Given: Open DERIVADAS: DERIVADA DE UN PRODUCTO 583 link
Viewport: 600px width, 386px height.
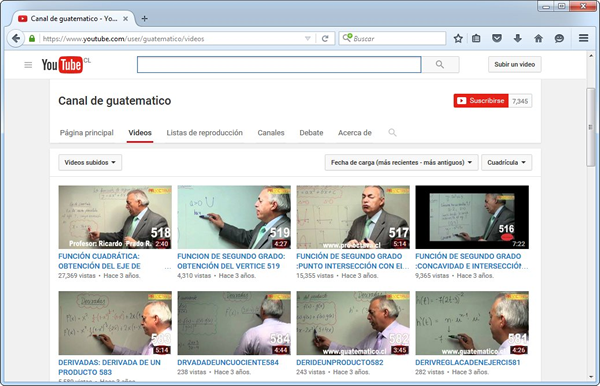Looking at the screenshot, I should click(109, 367).
